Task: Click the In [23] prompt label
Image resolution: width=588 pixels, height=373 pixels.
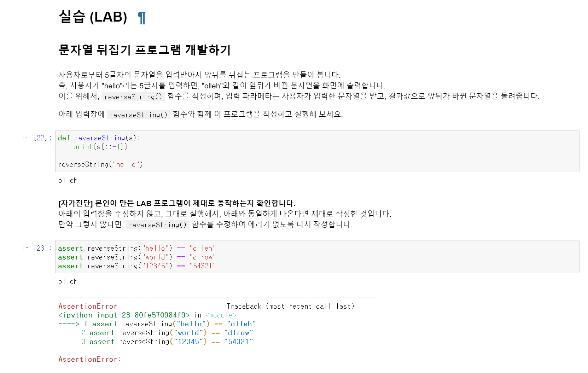Action: click(x=37, y=248)
